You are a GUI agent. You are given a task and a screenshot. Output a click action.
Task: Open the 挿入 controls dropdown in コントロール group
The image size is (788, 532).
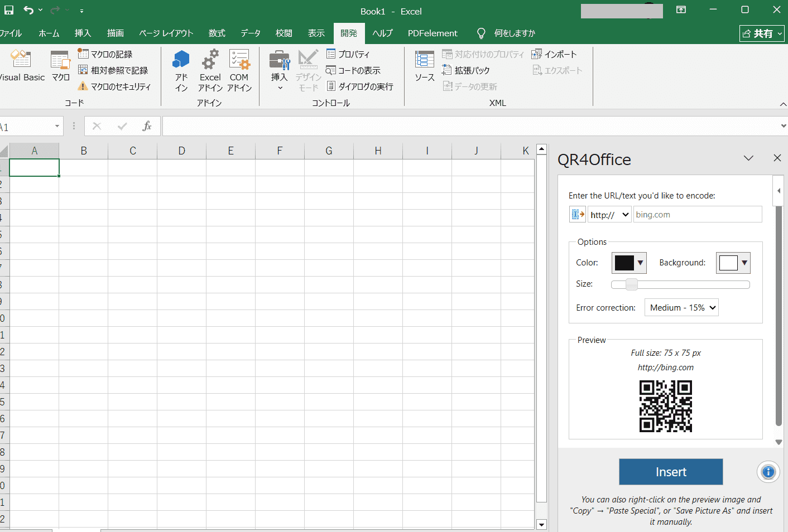(x=280, y=70)
